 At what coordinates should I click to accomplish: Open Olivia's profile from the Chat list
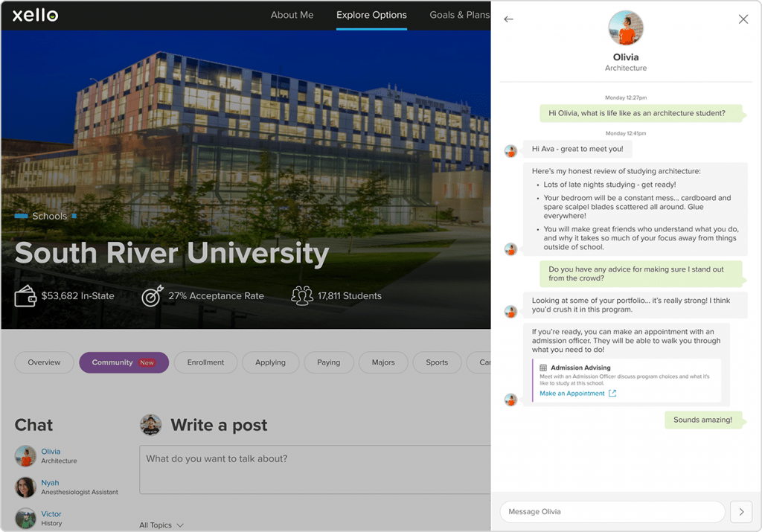click(51, 451)
